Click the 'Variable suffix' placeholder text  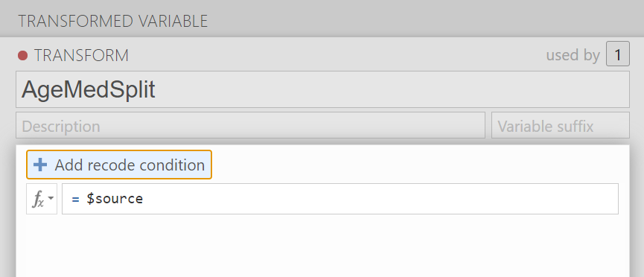(x=546, y=126)
